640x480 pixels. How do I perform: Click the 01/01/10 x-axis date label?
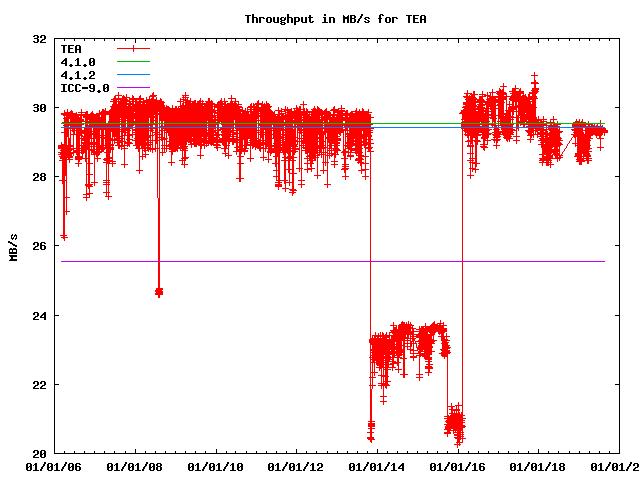(215, 467)
